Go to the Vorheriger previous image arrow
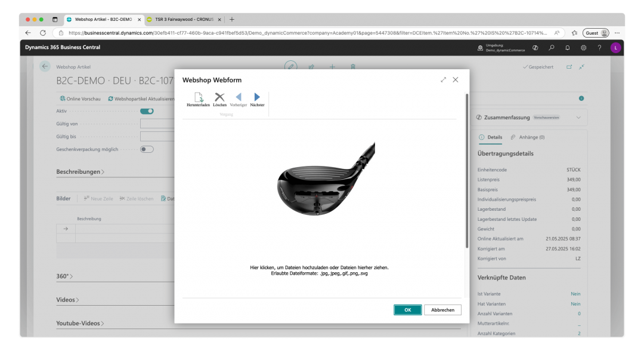Image resolution: width=644 pixels, height=363 pixels. [238, 97]
